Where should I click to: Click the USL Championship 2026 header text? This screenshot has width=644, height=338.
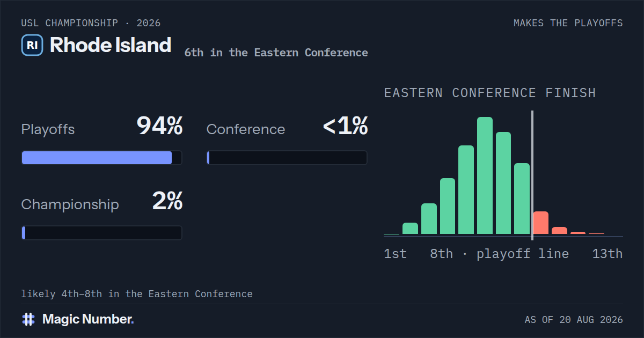(91, 23)
